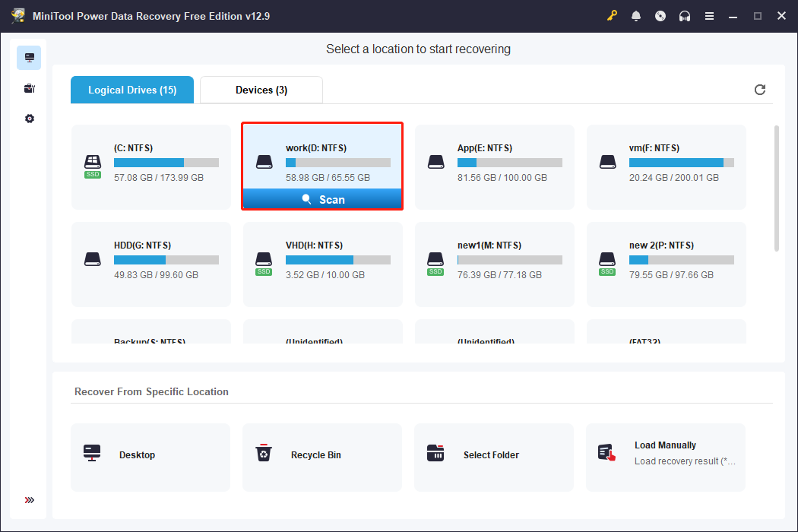This screenshot has height=532, width=798.
Task: Open the toolbox utilities sidebar icon
Action: pos(29,89)
